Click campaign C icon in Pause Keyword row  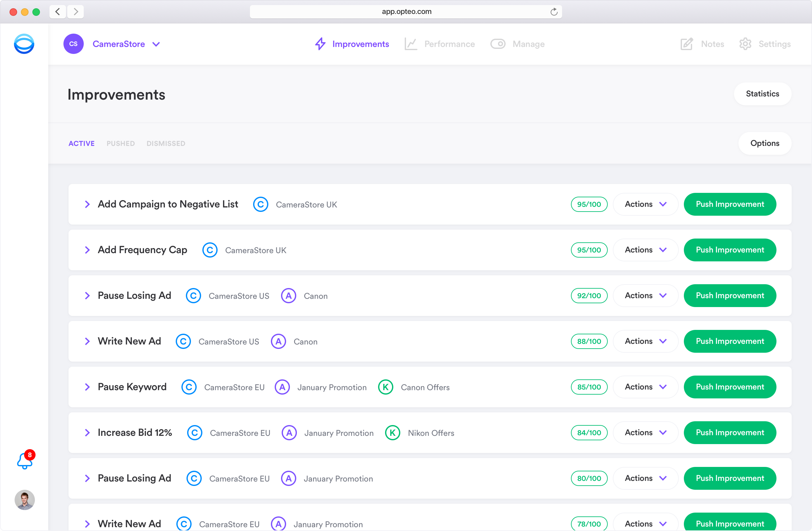coord(189,387)
